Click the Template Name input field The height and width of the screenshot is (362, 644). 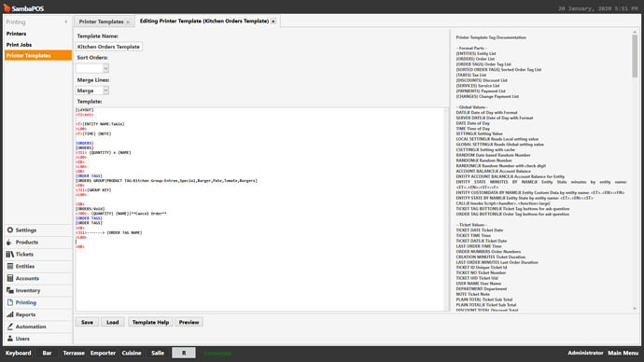(109, 47)
